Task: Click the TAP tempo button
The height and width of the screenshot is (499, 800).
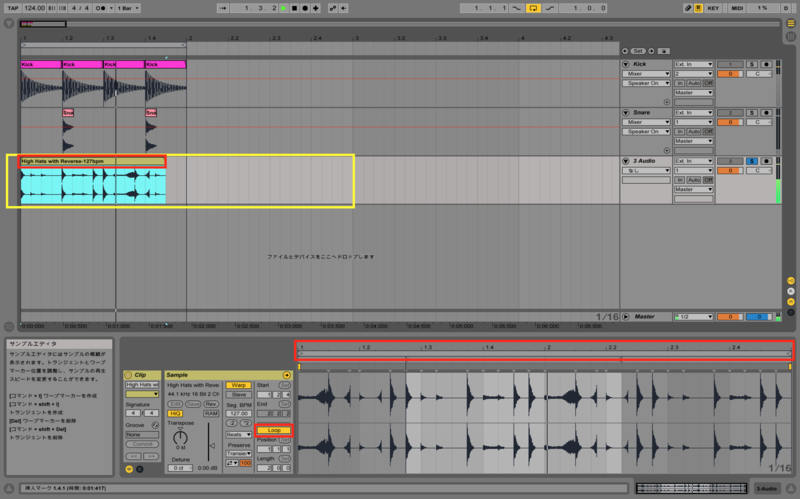Action: (x=13, y=8)
